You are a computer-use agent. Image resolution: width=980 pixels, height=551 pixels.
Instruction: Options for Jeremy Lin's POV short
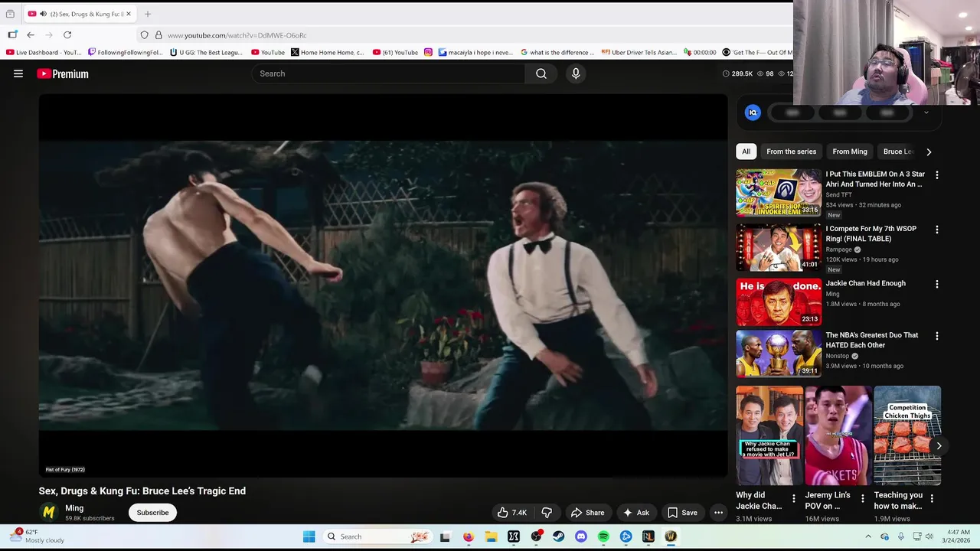[862, 499]
